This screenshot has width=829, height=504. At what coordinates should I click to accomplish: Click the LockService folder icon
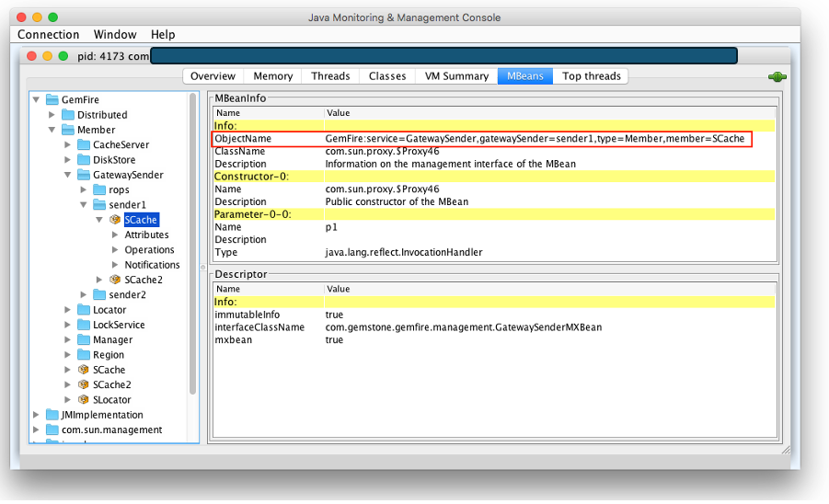click(x=84, y=326)
